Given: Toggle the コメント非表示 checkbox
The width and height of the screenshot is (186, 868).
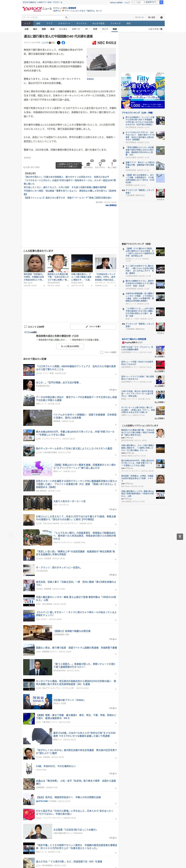Looking at the screenshot, I should 102,352.
